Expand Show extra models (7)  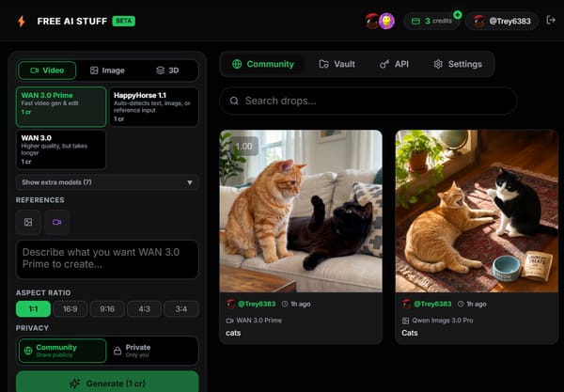(107, 182)
